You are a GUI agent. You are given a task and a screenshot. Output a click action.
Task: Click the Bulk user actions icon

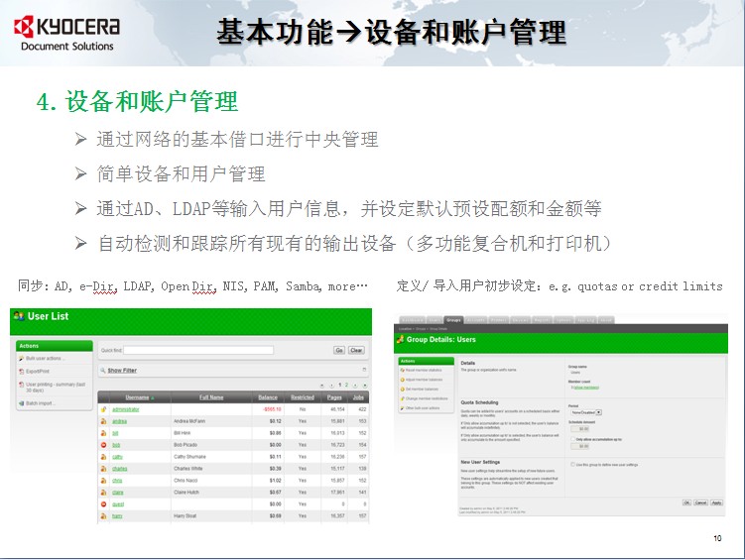click(21, 358)
